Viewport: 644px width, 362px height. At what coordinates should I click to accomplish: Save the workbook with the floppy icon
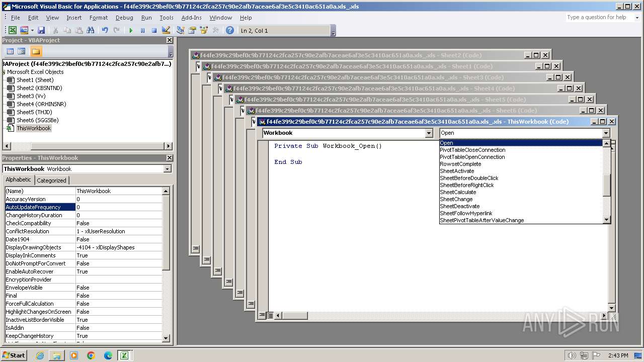[41, 31]
